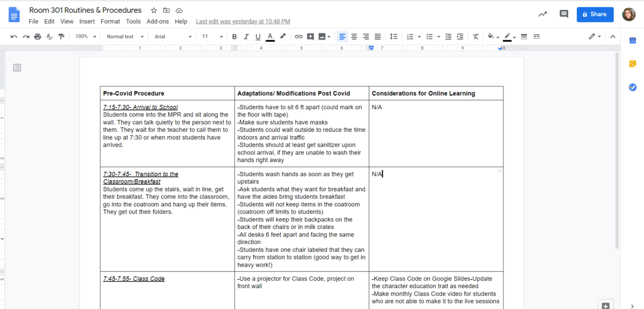The width and height of the screenshot is (644, 309).
Task: Check cloud document status
Action: coord(179,10)
